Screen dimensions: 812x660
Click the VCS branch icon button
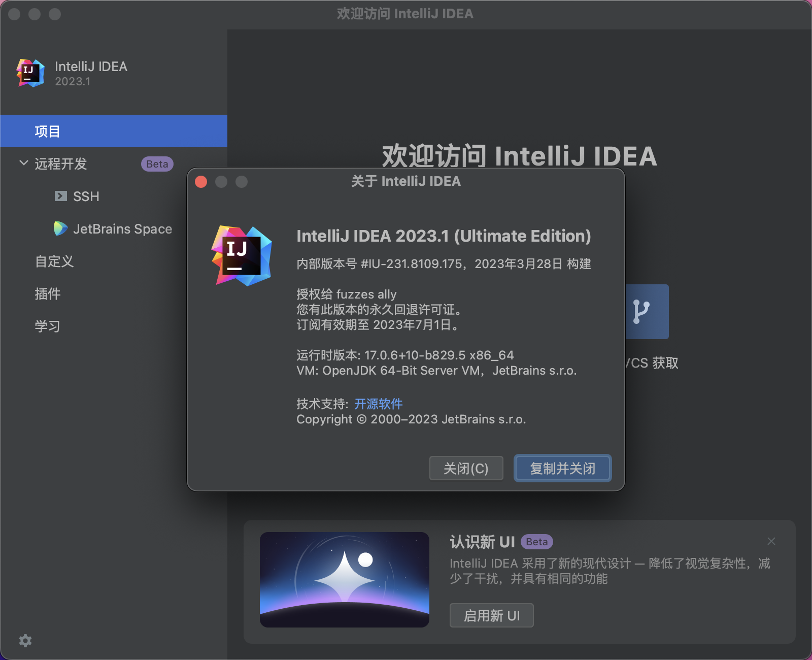[x=647, y=312]
